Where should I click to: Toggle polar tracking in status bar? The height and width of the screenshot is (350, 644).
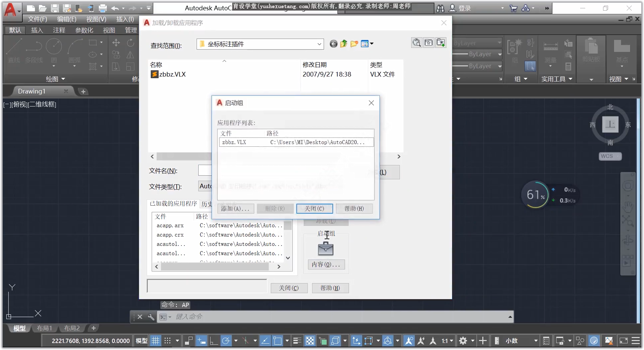coord(226,341)
